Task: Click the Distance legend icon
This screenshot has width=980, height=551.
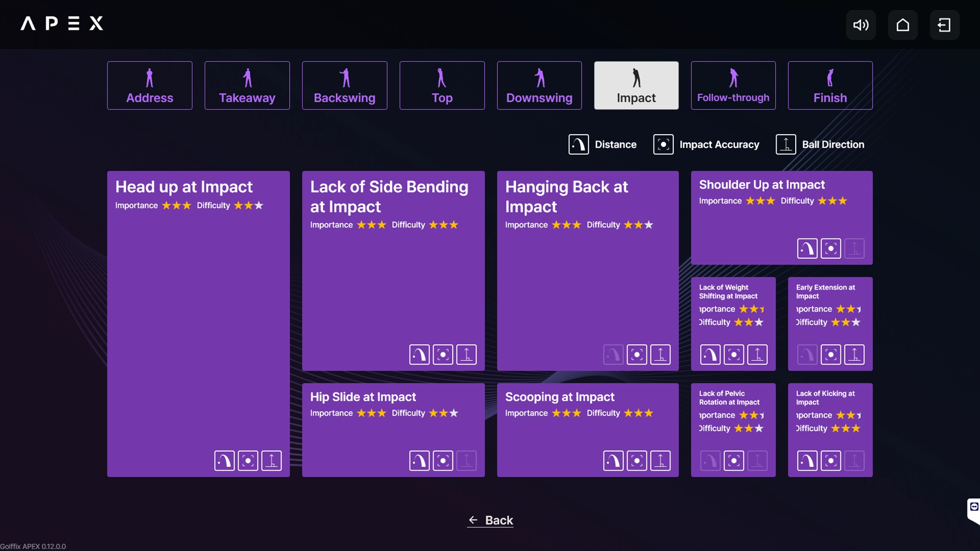Action: (578, 144)
